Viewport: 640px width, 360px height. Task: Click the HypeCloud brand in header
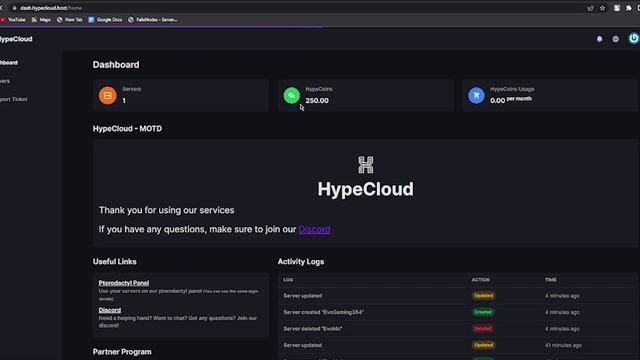(x=16, y=39)
